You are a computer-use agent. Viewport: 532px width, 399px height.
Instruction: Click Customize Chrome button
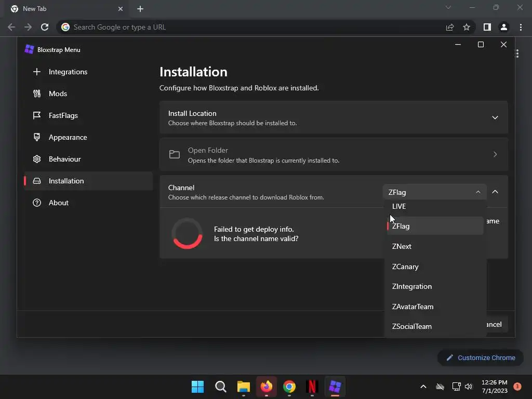coord(481,357)
